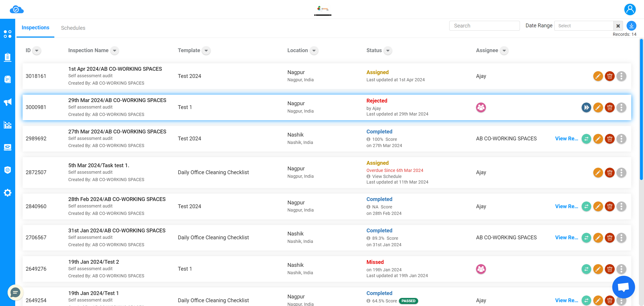Clear the selected Date Range filter
This screenshot has height=306, width=644.
click(618, 26)
